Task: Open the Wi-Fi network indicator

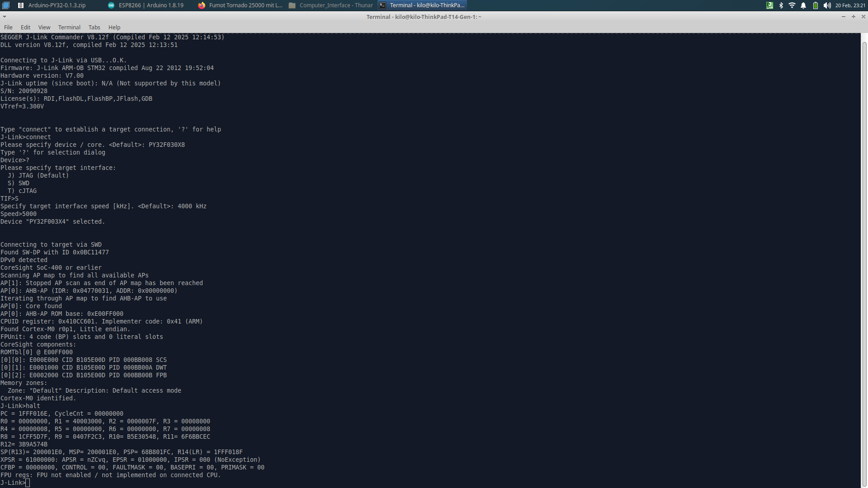Action: click(x=792, y=5)
